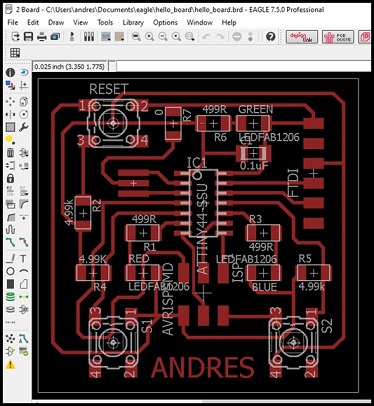This screenshot has height=406, width=374.
Task: Select the Wire (line) drawing tool
Action: pos(10,258)
